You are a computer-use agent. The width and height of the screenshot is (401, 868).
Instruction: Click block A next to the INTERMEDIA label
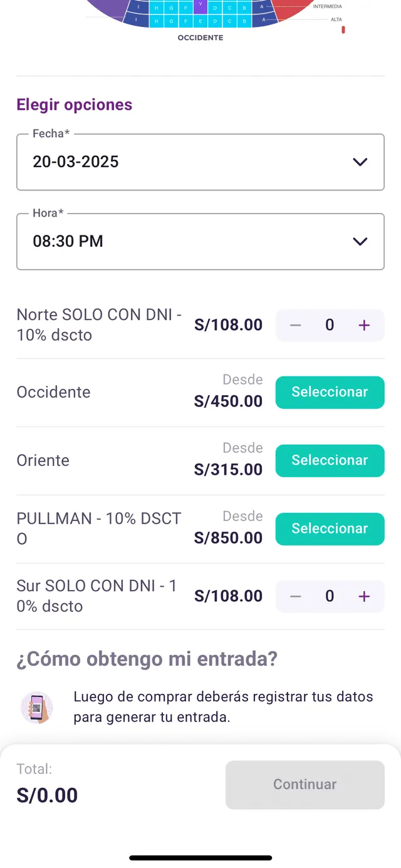tap(260, 7)
